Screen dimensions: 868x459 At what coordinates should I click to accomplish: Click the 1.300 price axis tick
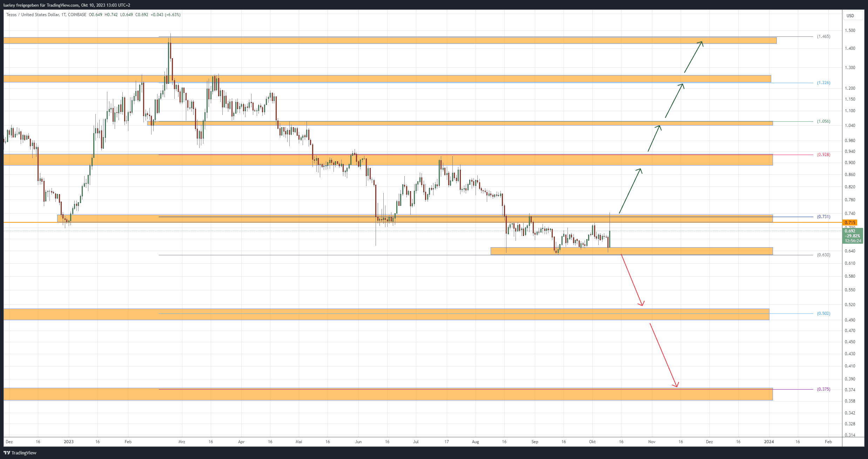(850, 68)
